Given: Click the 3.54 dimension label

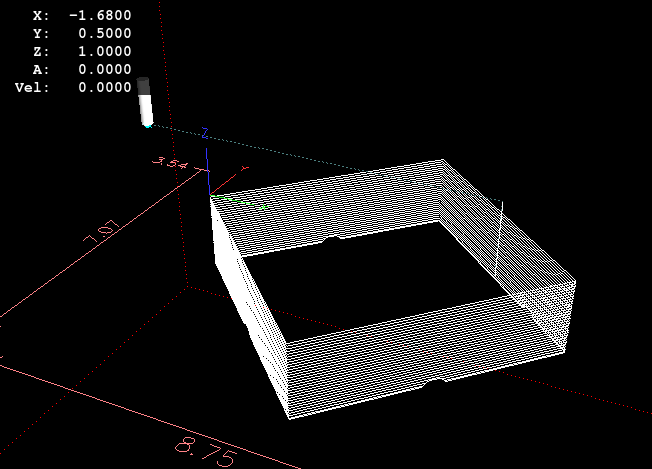Looking at the screenshot, I should (x=170, y=163).
